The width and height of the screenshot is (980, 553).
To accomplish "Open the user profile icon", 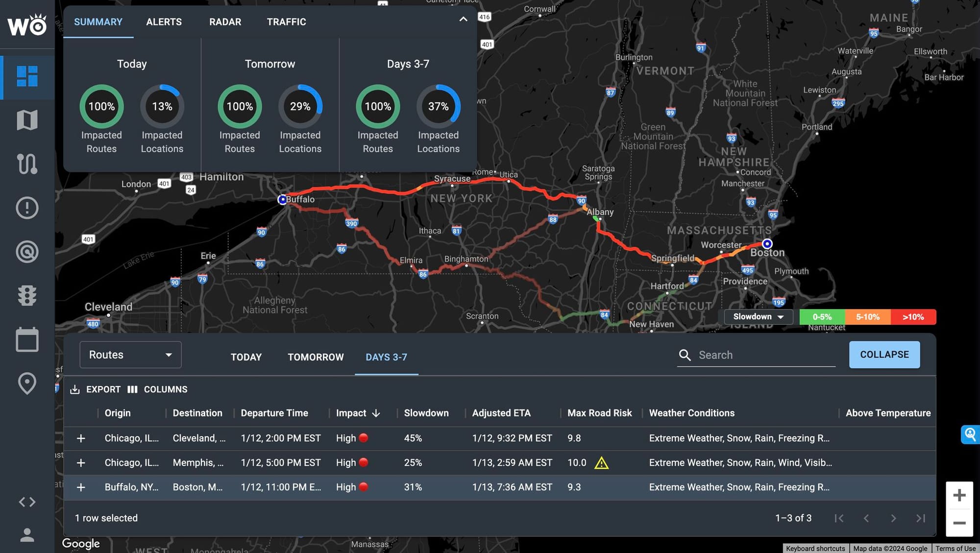I will (27, 535).
